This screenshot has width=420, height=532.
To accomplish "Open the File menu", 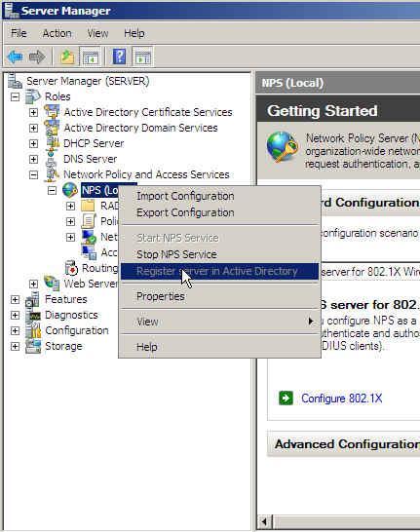I will tap(19, 33).
